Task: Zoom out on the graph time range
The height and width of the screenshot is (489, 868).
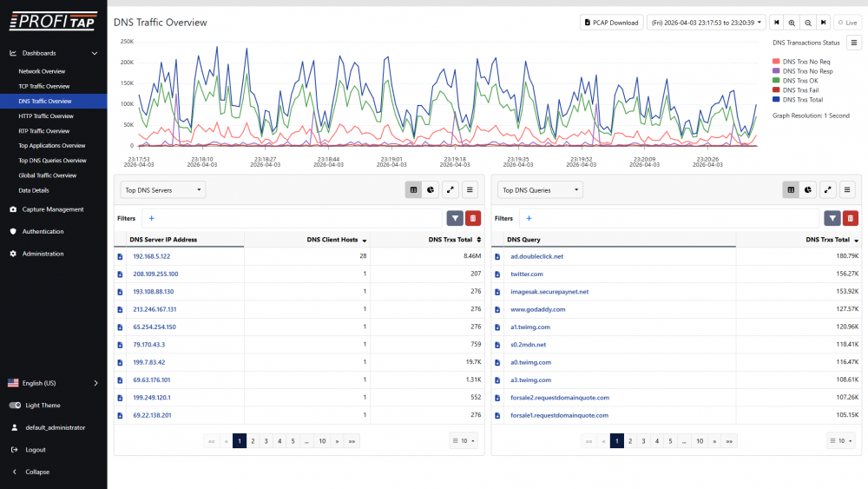Action: pos(807,23)
